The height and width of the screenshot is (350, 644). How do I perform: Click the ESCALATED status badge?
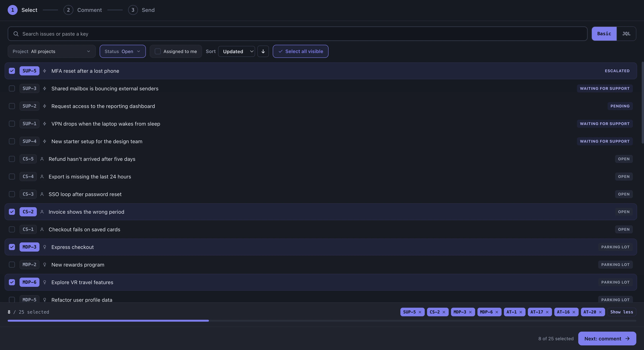[617, 71]
